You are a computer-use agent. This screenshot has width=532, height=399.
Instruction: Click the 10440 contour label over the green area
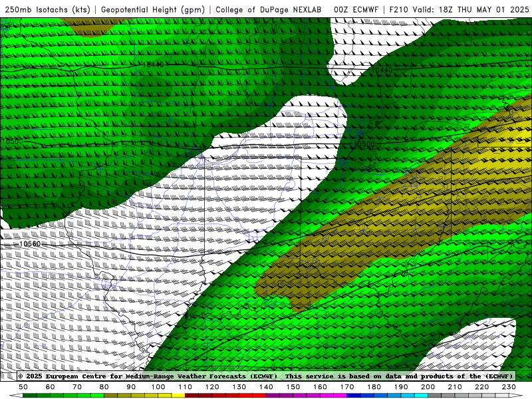pos(153,65)
